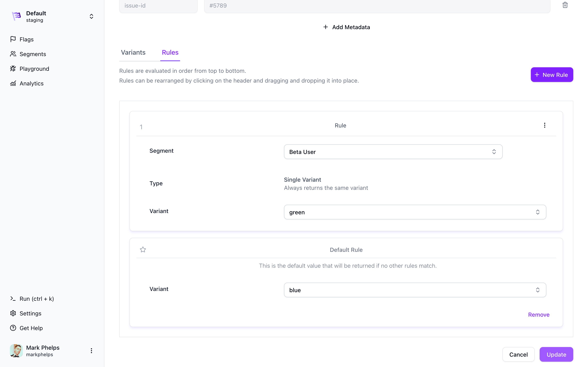Open Flags from the sidebar
The height and width of the screenshot is (367, 588).
coord(27,39)
